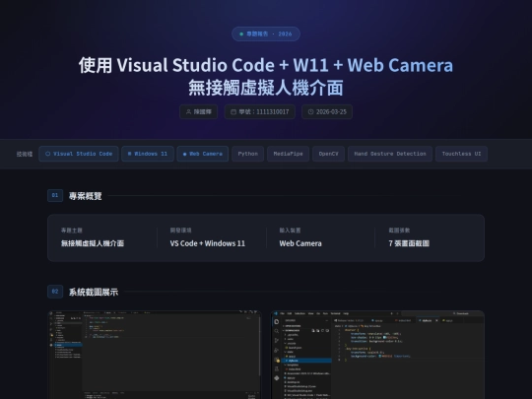Screen dimensions: 532x399
Task: Click the Visual Studio Code tech tag
Action: [79, 154]
